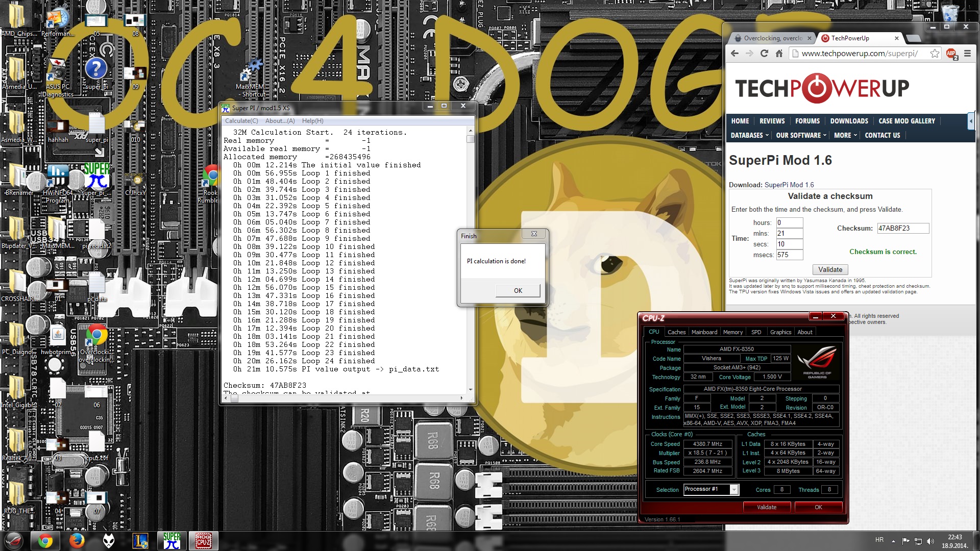Open the CONTACT US link

[x=882, y=135]
